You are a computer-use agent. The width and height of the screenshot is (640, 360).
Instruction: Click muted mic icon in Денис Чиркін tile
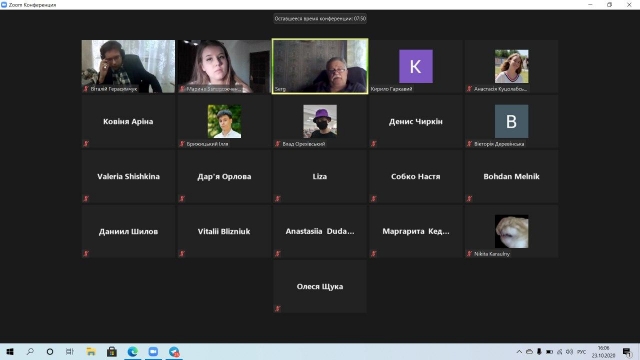(374, 144)
